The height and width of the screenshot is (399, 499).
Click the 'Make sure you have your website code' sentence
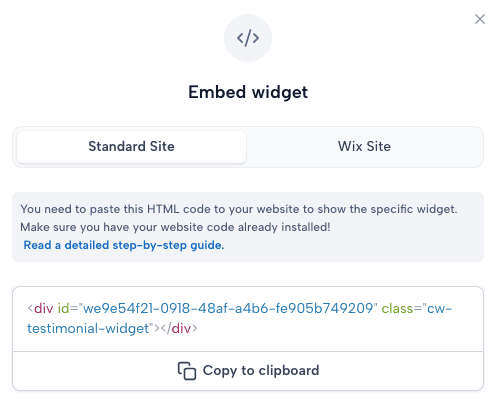(175, 227)
